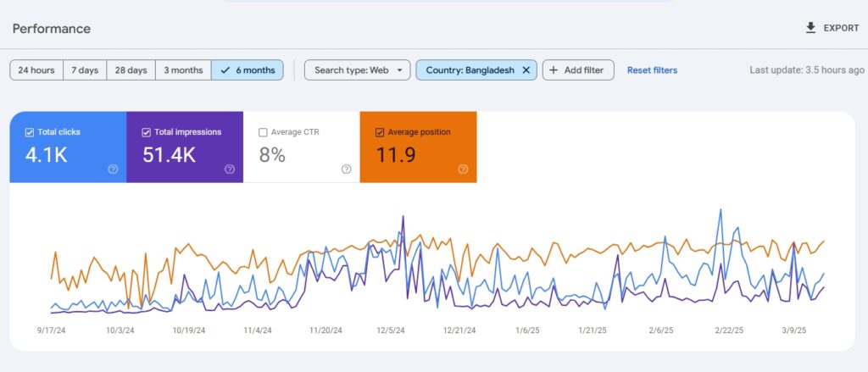This screenshot has width=868, height=372.
Task: Select the 7 days date range
Action: 85,70
